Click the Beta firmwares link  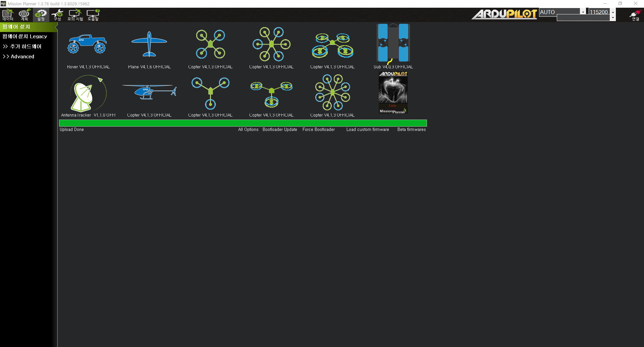[x=412, y=129]
